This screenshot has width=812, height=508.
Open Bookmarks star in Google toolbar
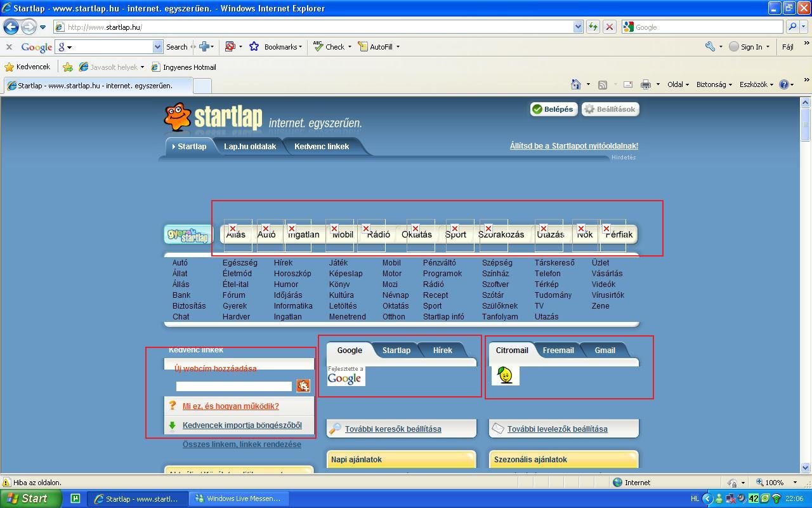275,47
